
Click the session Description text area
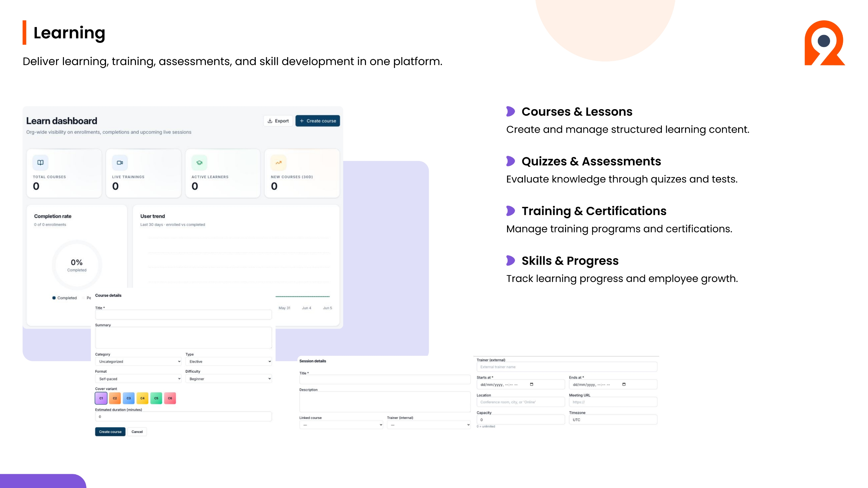[x=385, y=402]
